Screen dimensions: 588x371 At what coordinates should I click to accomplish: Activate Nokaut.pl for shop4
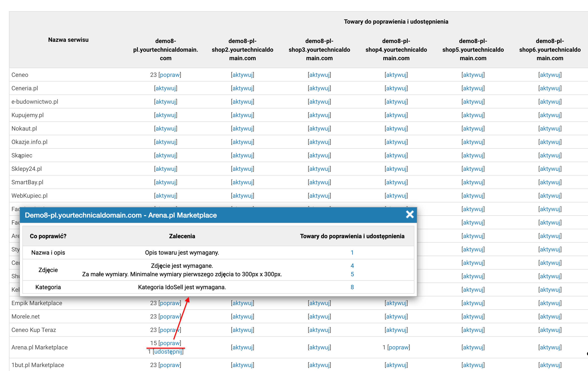396,129
